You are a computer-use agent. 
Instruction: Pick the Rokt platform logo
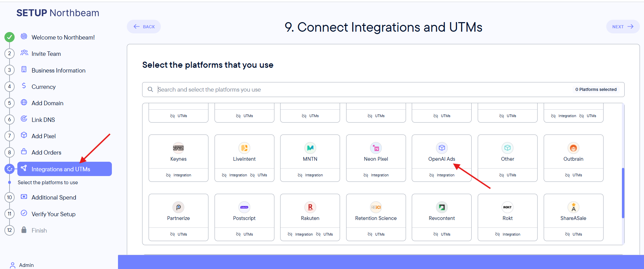pyautogui.click(x=508, y=207)
